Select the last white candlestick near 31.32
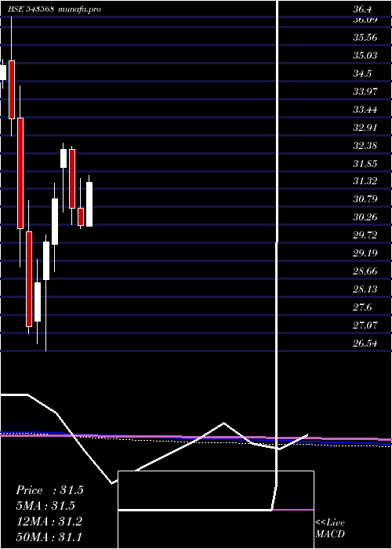Viewport: 392px width, 549px height. (x=89, y=204)
